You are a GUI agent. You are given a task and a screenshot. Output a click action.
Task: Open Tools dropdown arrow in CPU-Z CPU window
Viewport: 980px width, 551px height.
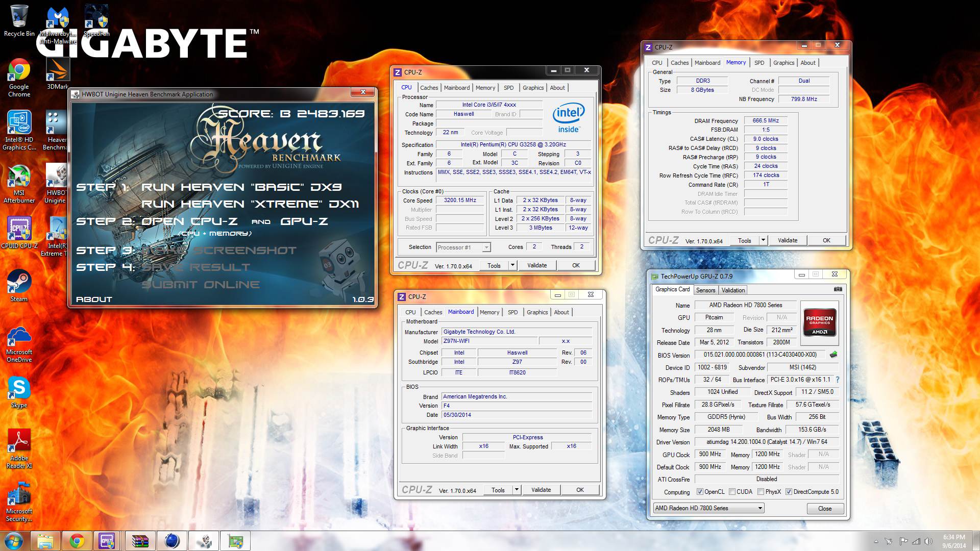(513, 265)
